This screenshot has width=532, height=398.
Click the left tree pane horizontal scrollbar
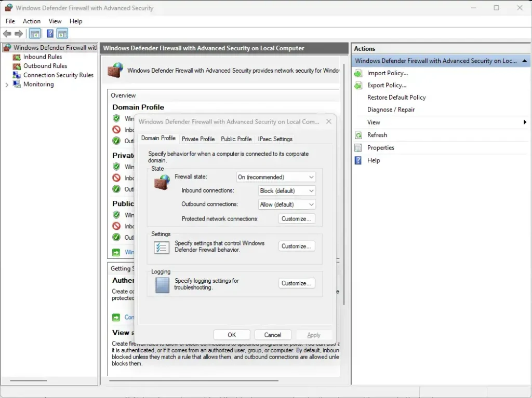[x=29, y=381]
